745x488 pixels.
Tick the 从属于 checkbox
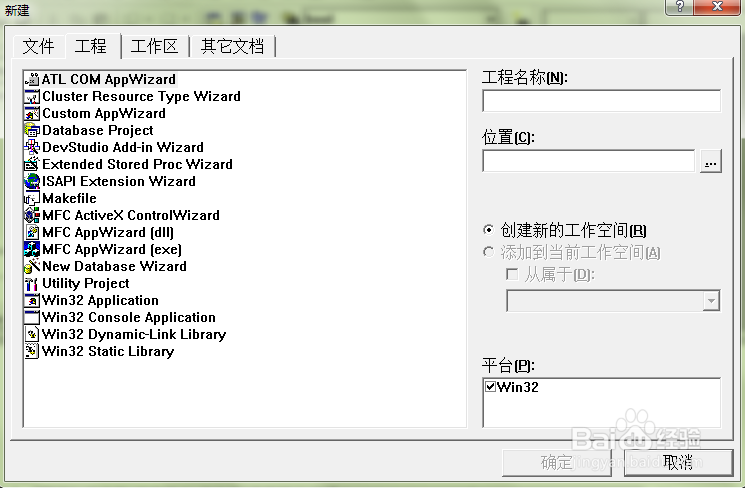pyautogui.click(x=512, y=274)
